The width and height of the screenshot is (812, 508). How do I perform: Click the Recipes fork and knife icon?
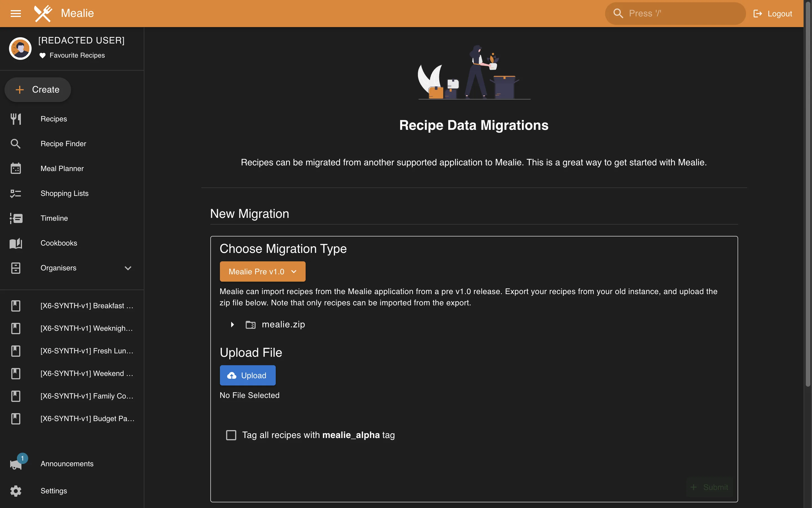pyautogui.click(x=16, y=119)
